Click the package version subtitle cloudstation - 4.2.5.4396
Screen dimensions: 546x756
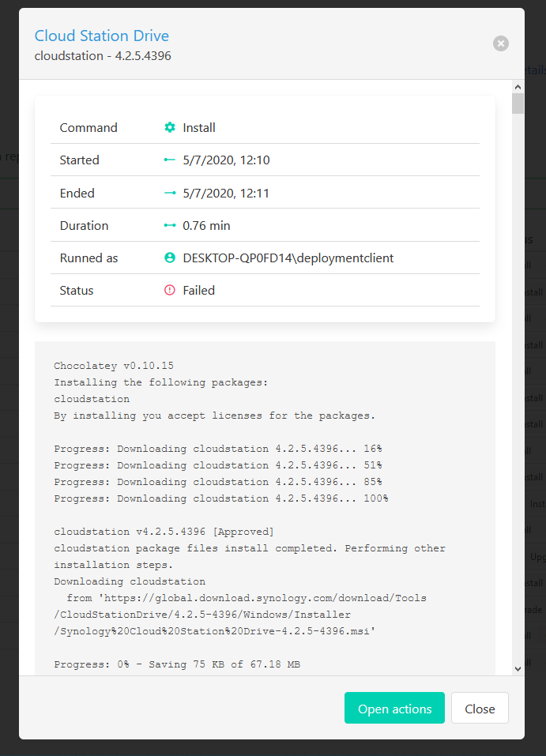coord(103,56)
